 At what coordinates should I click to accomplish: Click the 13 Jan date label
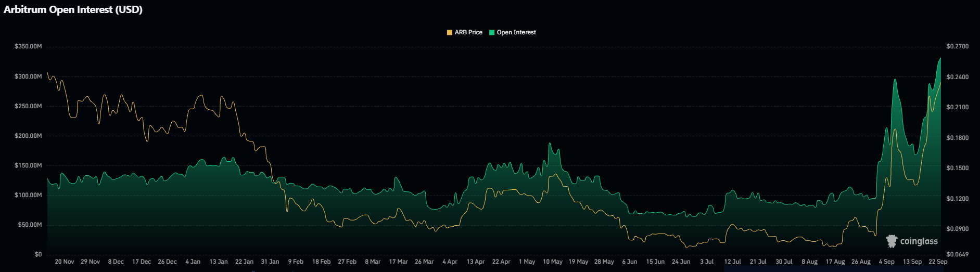219,262
